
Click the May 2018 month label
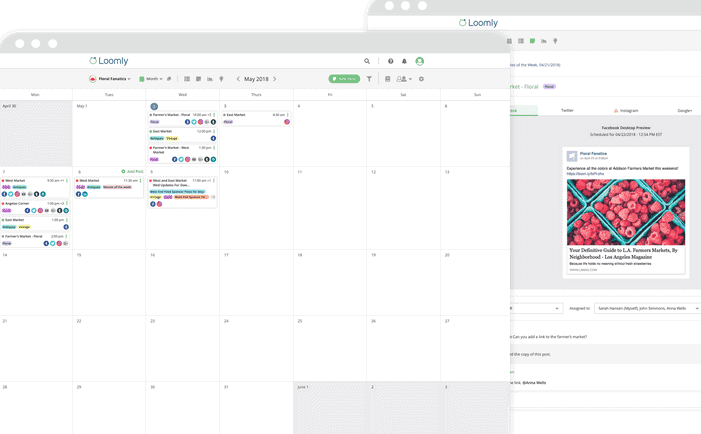pos(256,79)
